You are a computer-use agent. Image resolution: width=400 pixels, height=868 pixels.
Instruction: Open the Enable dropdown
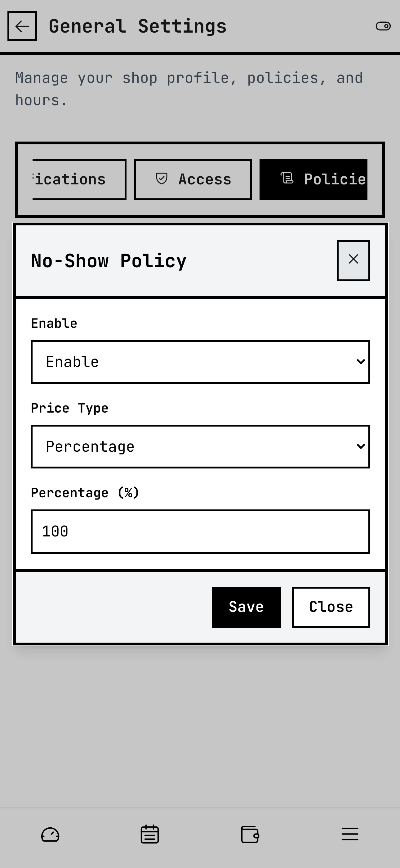click(200, 362)
